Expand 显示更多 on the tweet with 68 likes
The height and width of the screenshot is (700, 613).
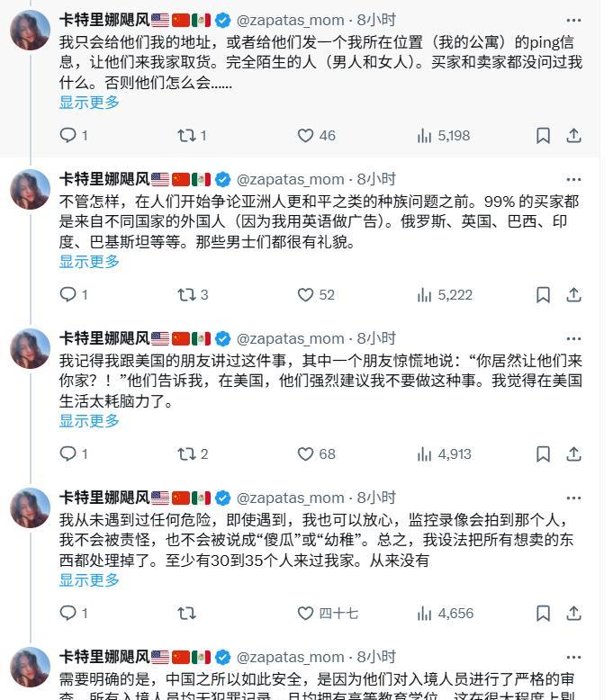[x=89, y=421]
